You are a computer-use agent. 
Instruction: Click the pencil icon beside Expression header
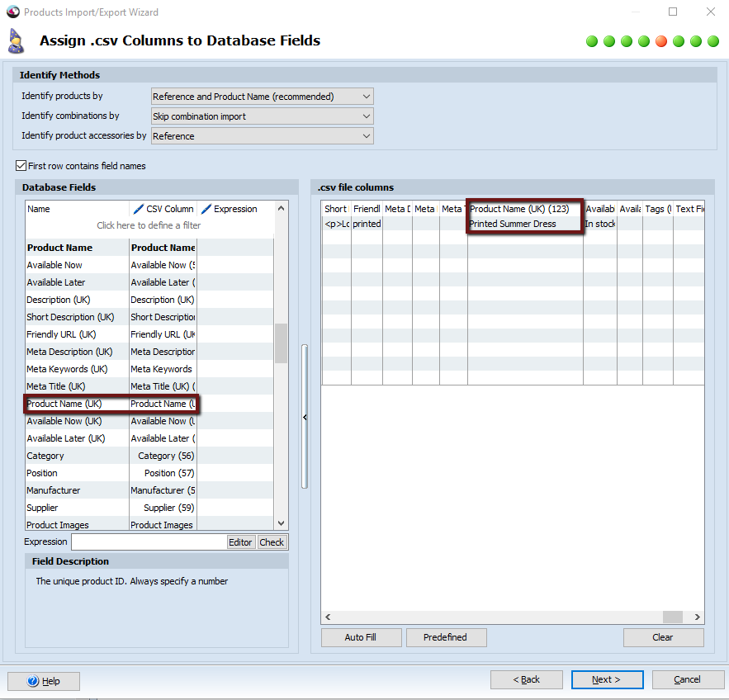(206, 209)
